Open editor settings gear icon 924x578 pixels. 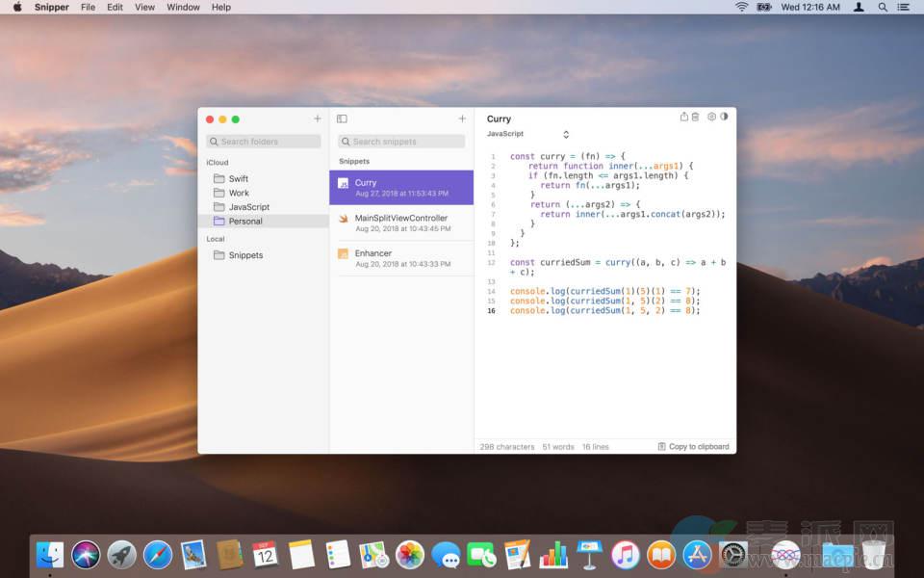(x=711, y=117)
